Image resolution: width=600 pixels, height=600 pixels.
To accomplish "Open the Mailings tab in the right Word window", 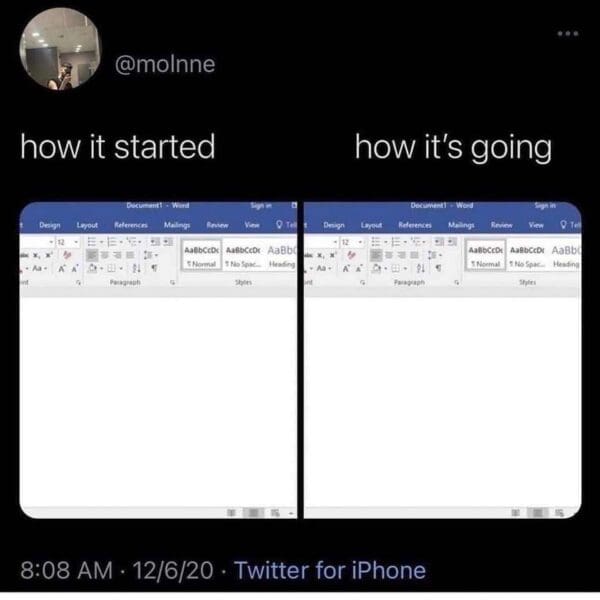I will coord(461,225).
